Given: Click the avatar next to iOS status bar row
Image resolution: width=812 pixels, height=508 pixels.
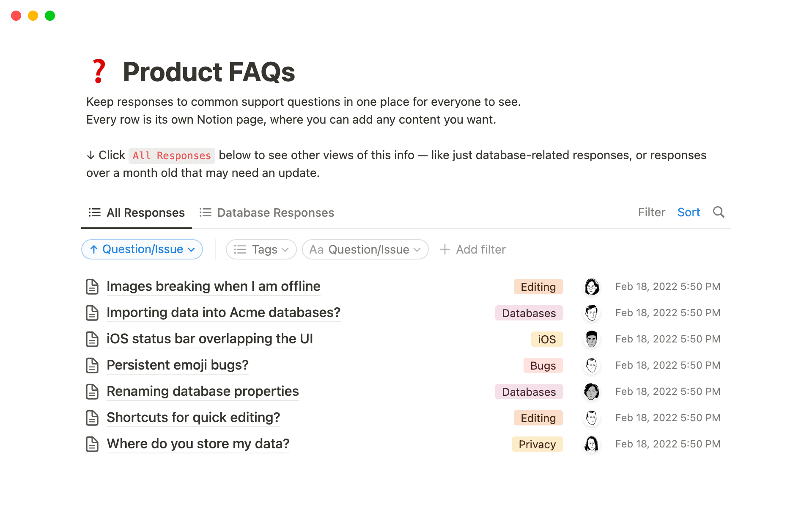Looking at the screenshot, I should [591, 339].
